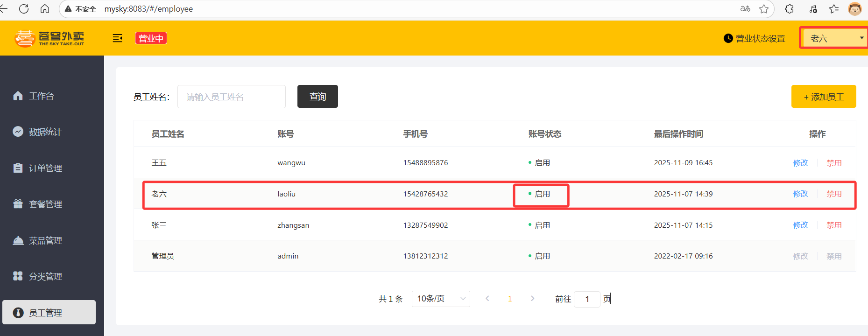This screenshot has height=336, width=868.
Task: Click the 查询 search button
Action: click(x=318, y=96)
